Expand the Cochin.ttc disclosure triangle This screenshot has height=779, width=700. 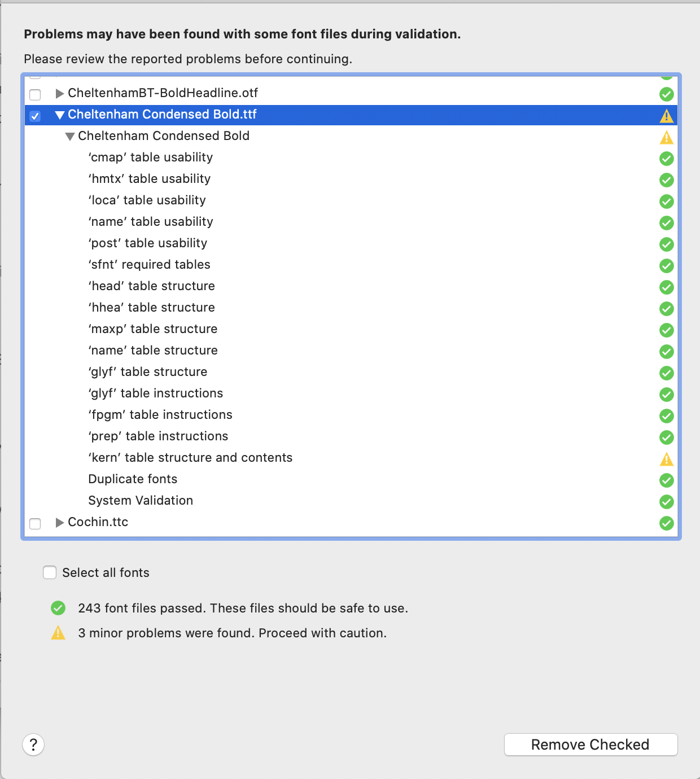pyautogui.click(x=59, y=523)
